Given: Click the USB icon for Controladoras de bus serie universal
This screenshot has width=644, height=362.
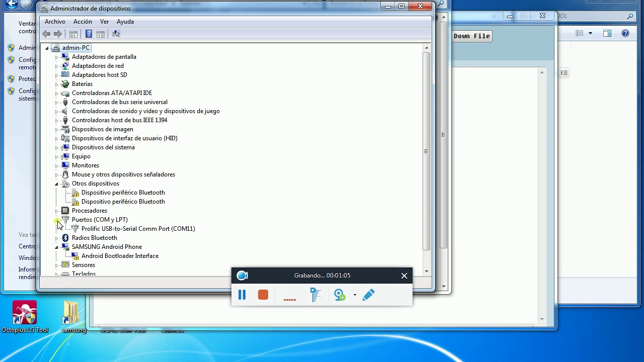Looking at the screenshot, I should [65, 102].
